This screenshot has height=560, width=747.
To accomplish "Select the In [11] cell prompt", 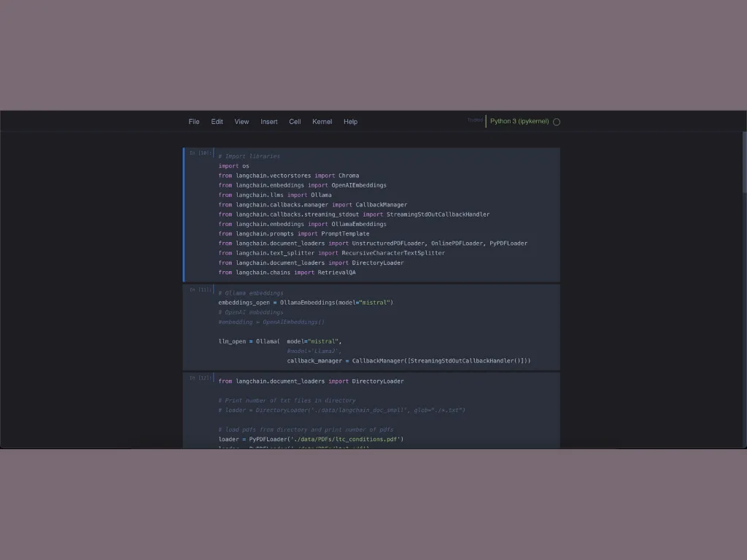I will click(x=200, y=289).
